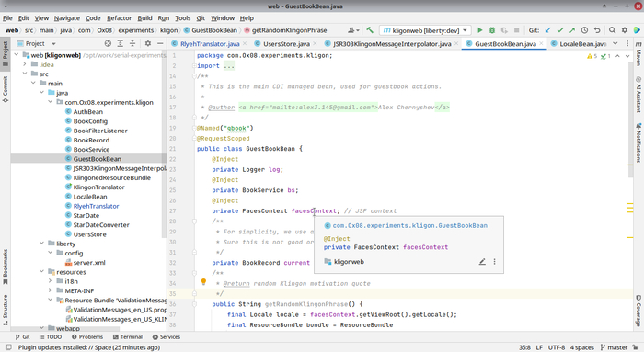Open Git show history clock icon
Viewport: 644px width, 352px height.
pos(585,30)
